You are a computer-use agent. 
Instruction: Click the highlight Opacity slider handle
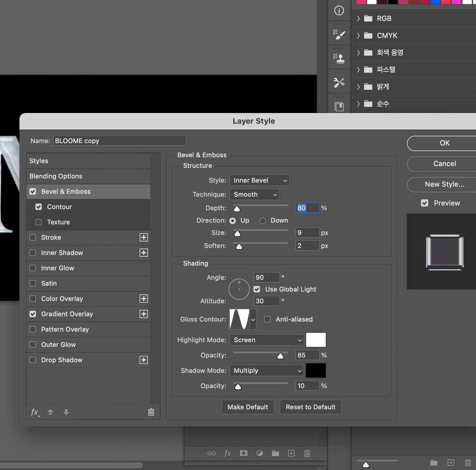(280, 356)
